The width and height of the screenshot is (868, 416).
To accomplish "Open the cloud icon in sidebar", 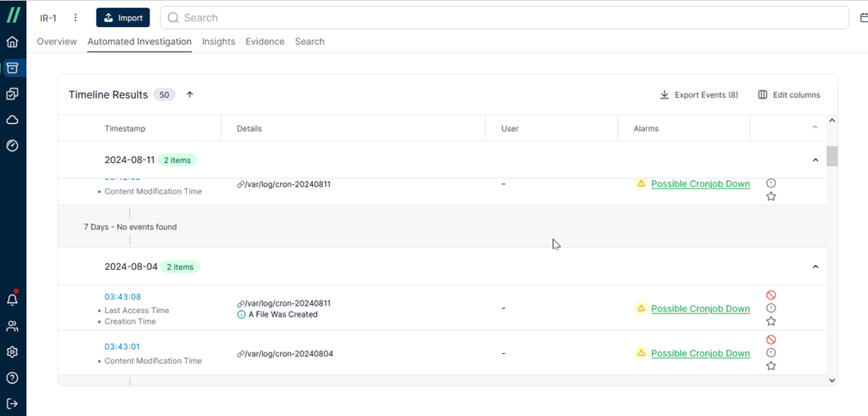I will click(x=12, y=120).
